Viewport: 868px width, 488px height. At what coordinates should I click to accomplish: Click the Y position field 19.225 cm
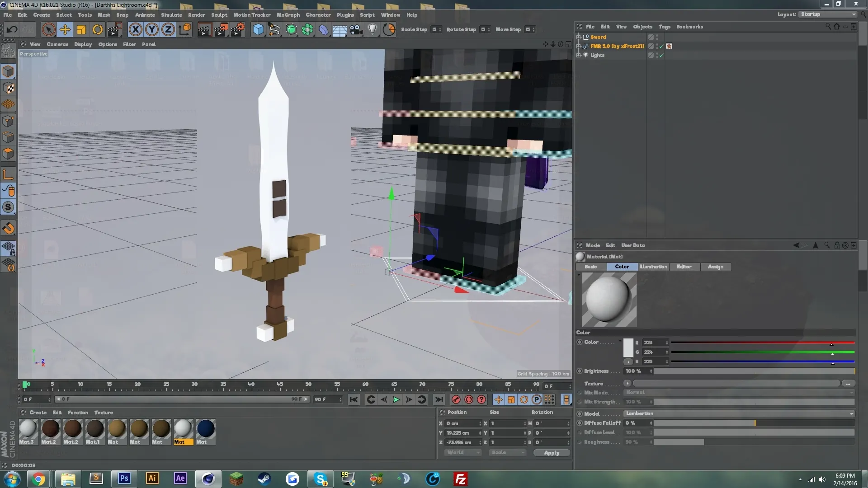pos(463,433)
